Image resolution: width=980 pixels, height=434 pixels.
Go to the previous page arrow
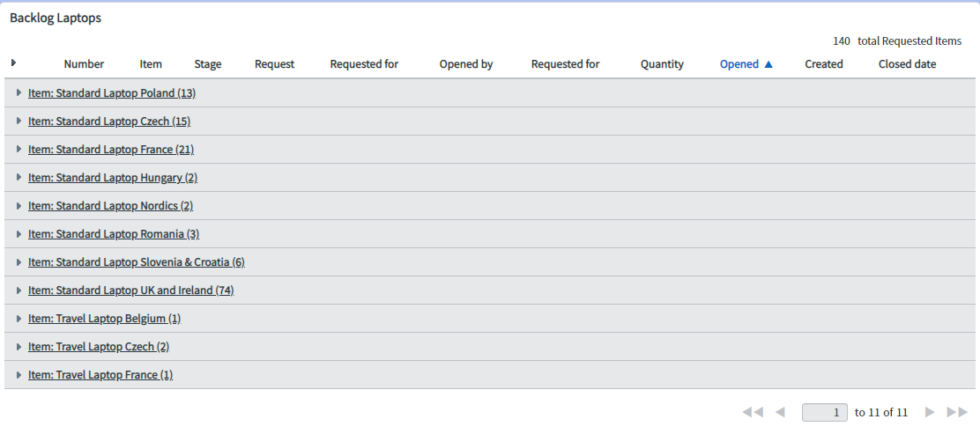[x=779, y=412]
